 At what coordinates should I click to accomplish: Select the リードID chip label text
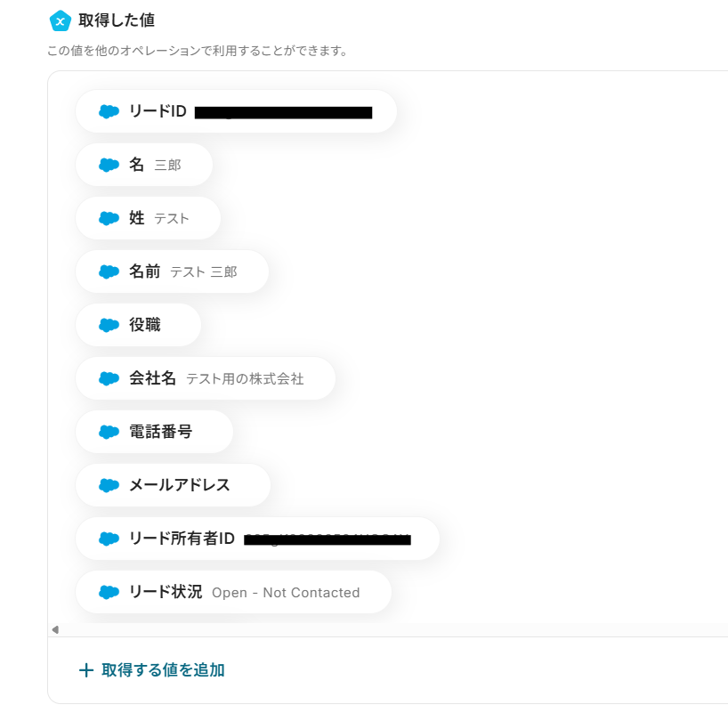pyautogui.click(x=158, y=111)
